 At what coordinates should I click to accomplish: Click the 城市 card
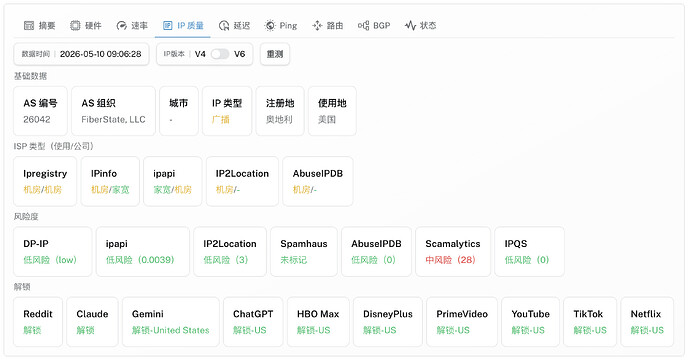pos(179,111)
